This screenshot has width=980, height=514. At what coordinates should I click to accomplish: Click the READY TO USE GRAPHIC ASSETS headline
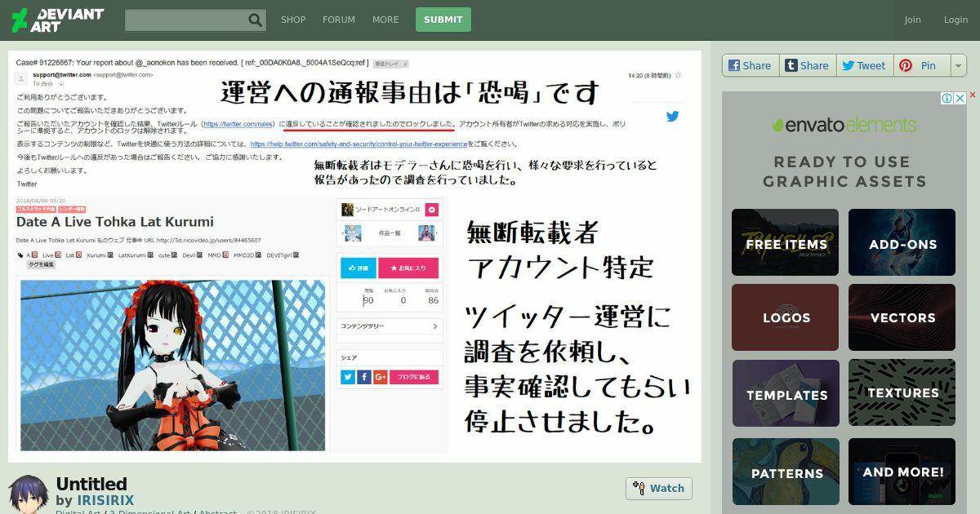(x=844, y=171)
